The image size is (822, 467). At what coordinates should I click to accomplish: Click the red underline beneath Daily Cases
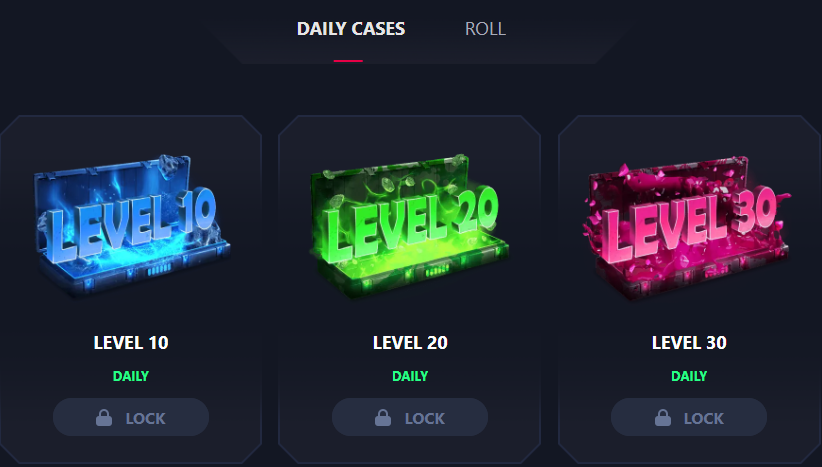(x=348, y=61)
